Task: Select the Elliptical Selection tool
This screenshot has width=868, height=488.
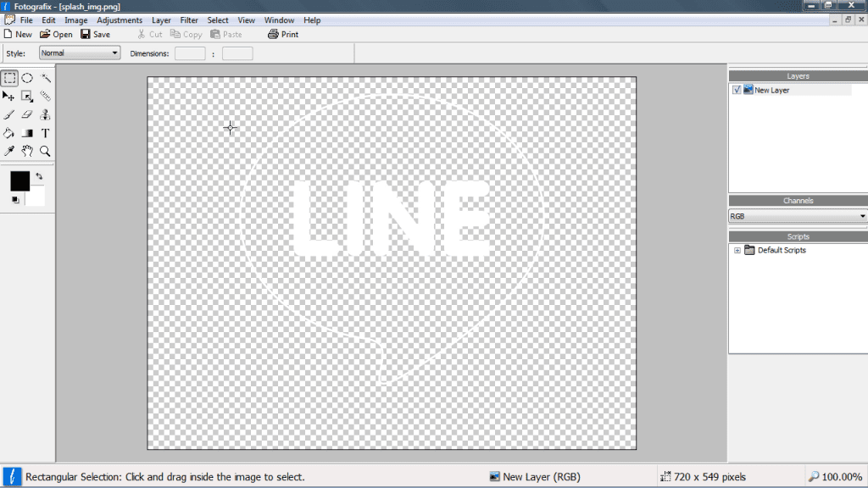Action: tap(27, 78)
